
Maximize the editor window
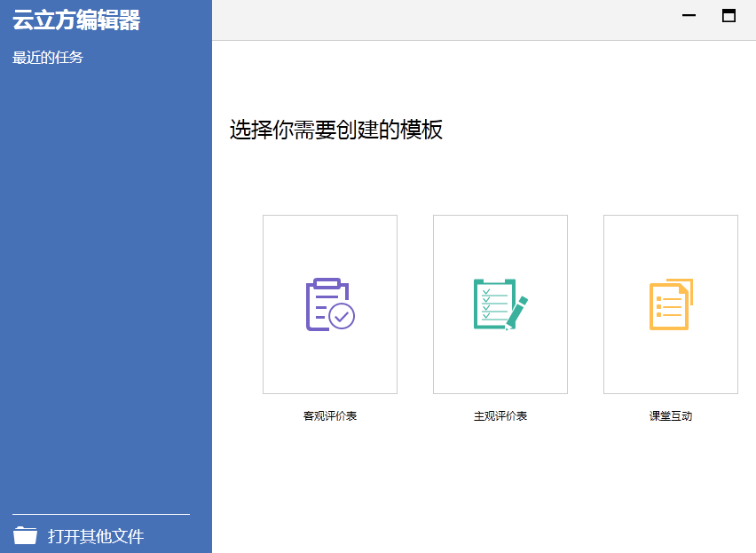[728, 16]
